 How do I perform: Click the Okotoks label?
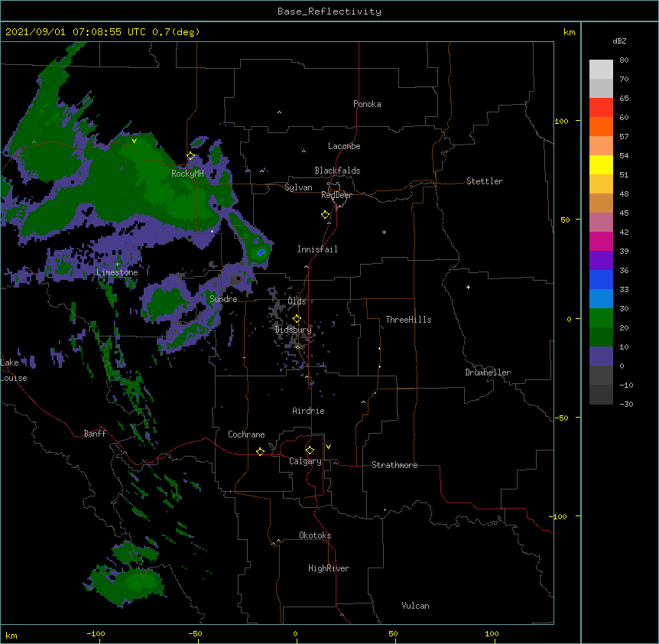click(x=315, y=535)
